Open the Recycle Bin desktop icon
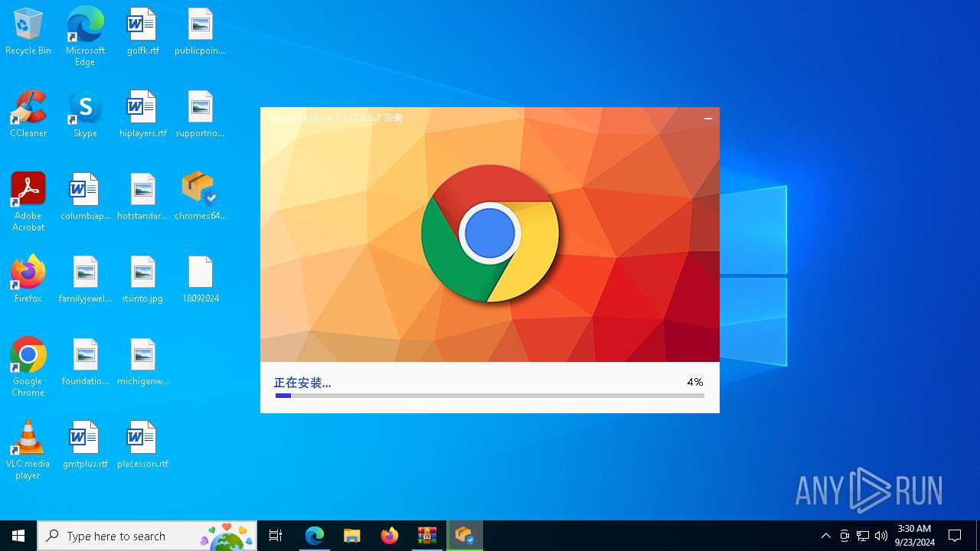Image resolution: width=980 pixels, height=551 pixels. coord(28,32)
